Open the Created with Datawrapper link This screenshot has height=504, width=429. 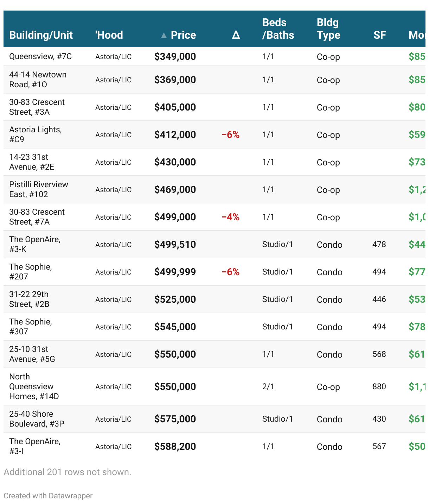pos(48,496)
